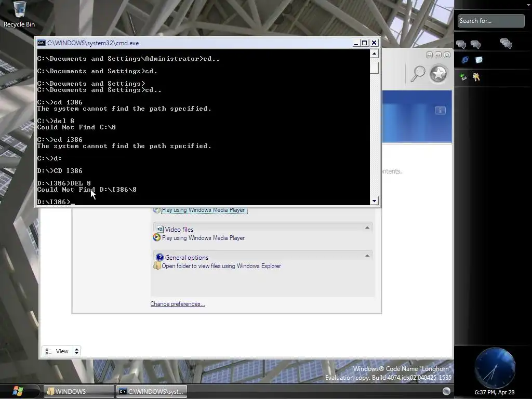
Task: Click the cmd scrollbar down arrow
Action: point(374,201)
